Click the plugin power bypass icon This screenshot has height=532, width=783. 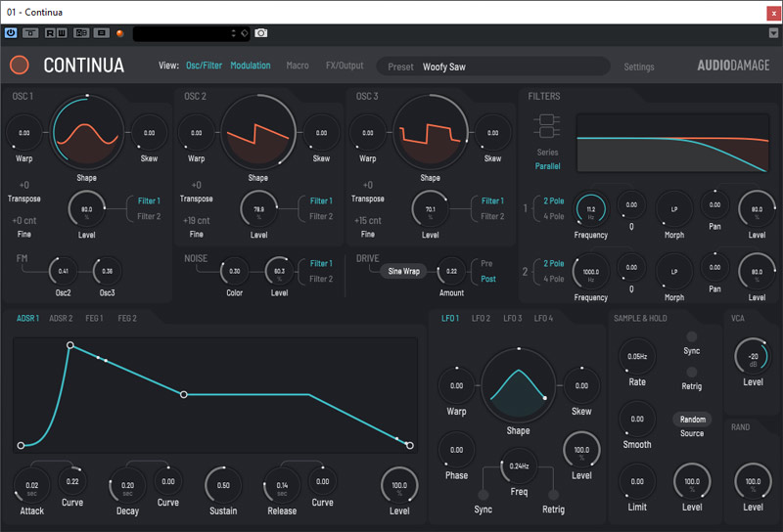pyautogui.click(x=11, y=32)
